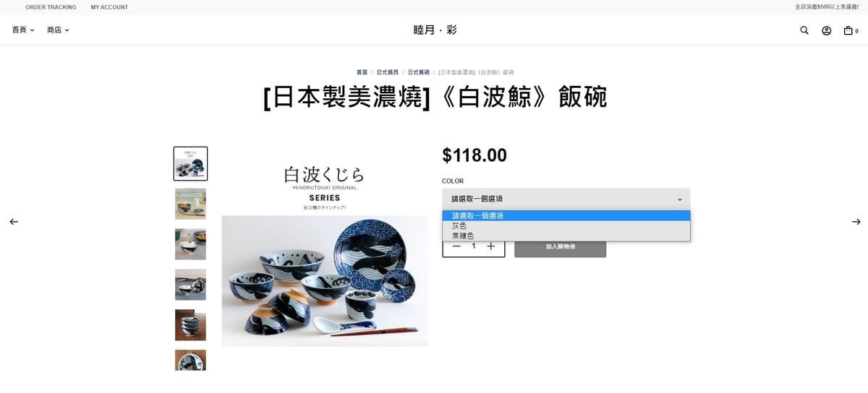Expand the 商店 menu dropdown
The height and width of the screenshot is (393, 868).
click(59, 30)
